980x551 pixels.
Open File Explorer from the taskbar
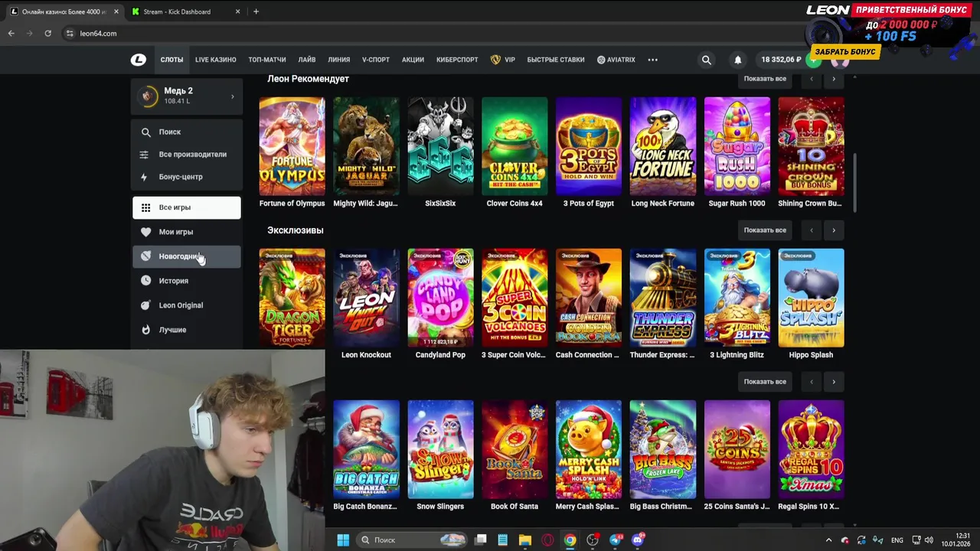524,540
